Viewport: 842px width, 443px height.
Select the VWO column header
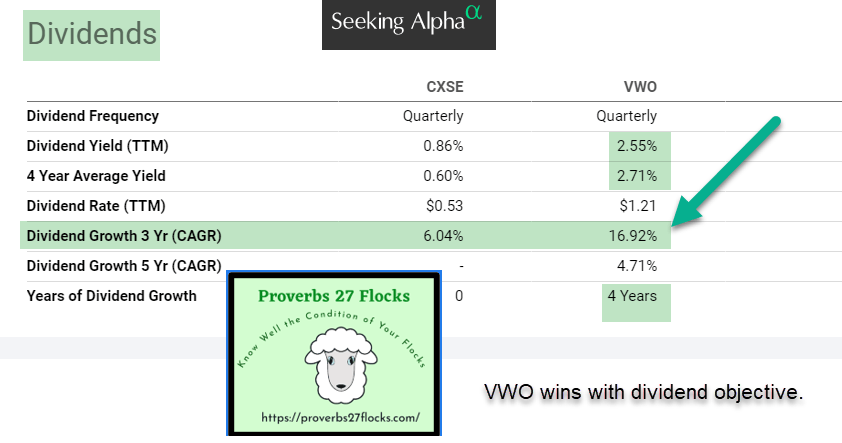tap(639, 87)
